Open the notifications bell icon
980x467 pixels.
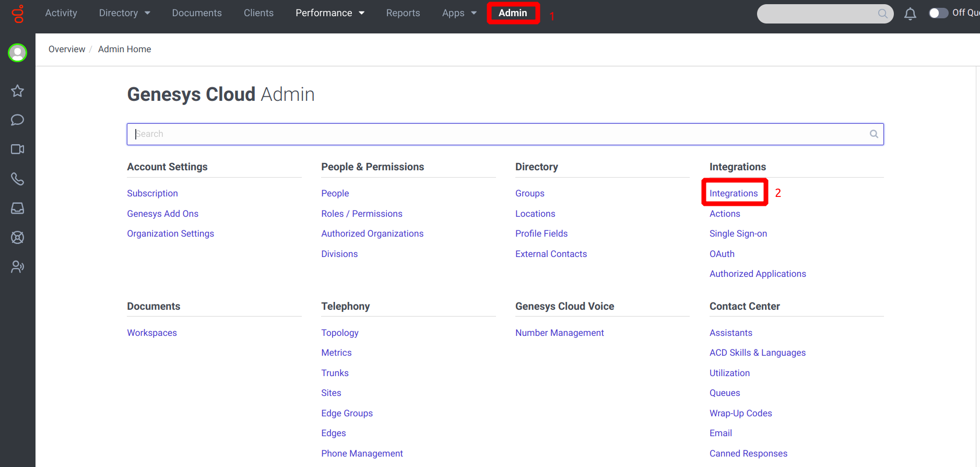click(910, 14)
